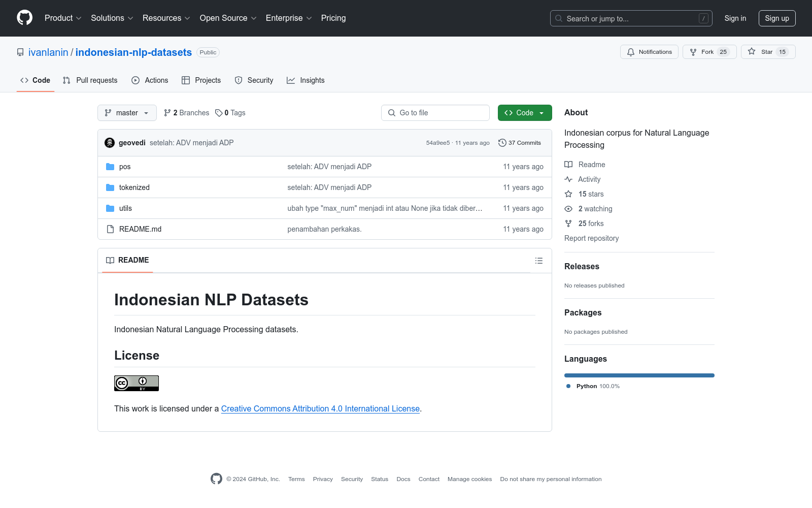This screenshot has height=508, width=812.
Task: Select the README tab
Action: click(127, 260)
